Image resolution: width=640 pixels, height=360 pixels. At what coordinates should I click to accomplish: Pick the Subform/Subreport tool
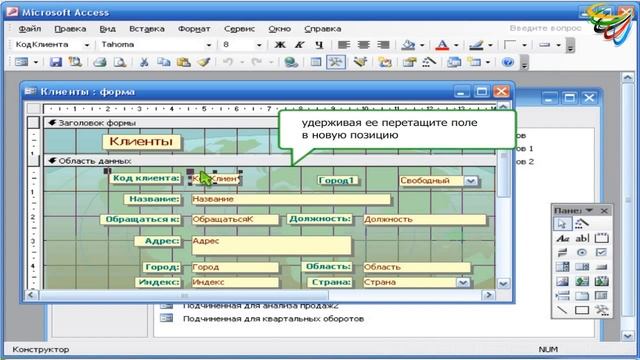coord(602,296)
